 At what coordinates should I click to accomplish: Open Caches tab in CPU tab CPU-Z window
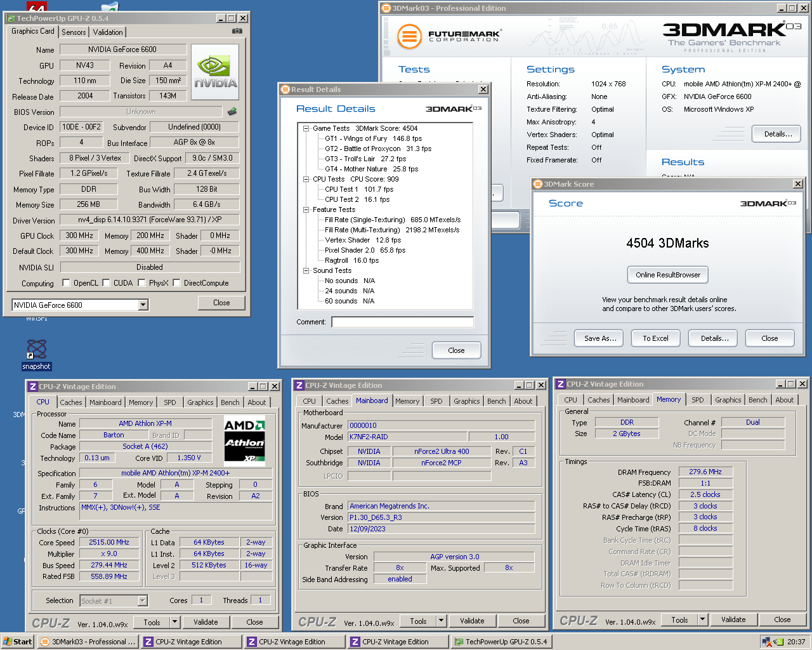[71, 402]
